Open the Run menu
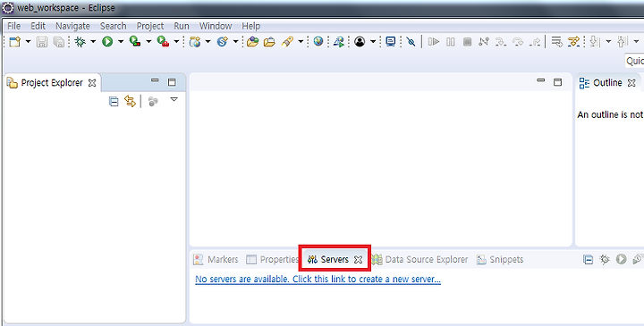 point(181,26)
